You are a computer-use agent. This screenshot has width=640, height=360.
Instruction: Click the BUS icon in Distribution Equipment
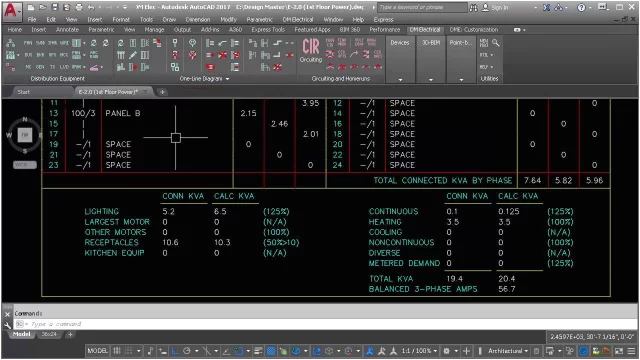(28, 55)
